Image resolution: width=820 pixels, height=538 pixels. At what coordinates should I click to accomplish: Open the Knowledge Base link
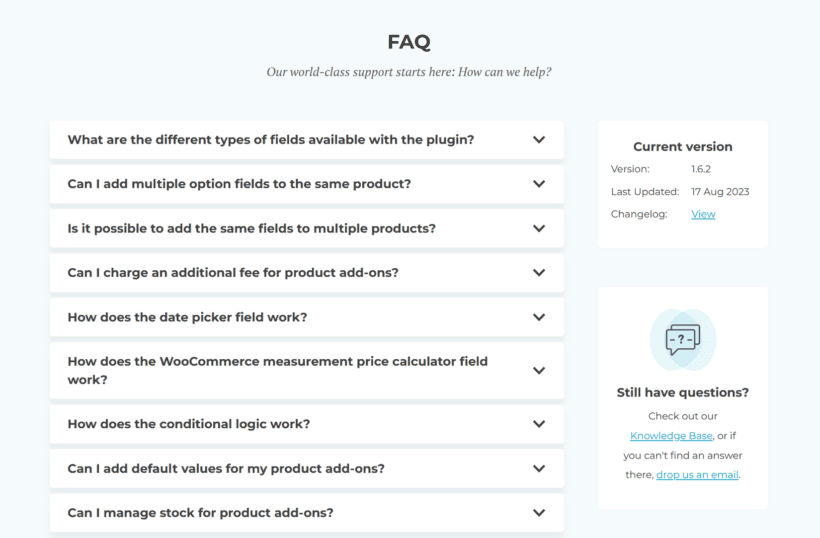(x=671, y=436)
